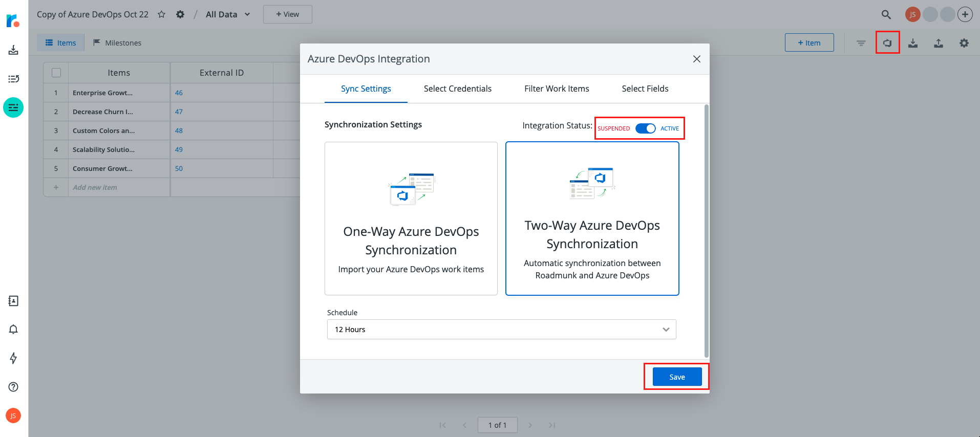The height and width of the screenshot is (437, 980).
Task: Open the table settings gear icon
Action: 964,43
